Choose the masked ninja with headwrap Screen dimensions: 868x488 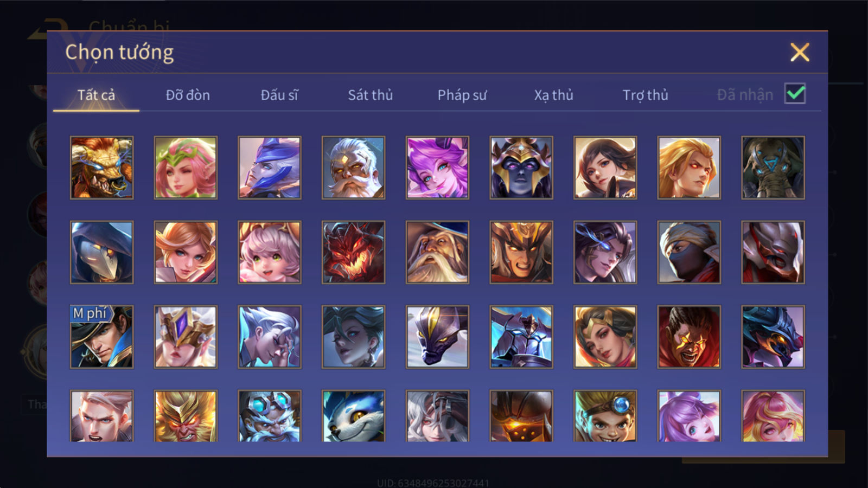[x=689, y=252]
